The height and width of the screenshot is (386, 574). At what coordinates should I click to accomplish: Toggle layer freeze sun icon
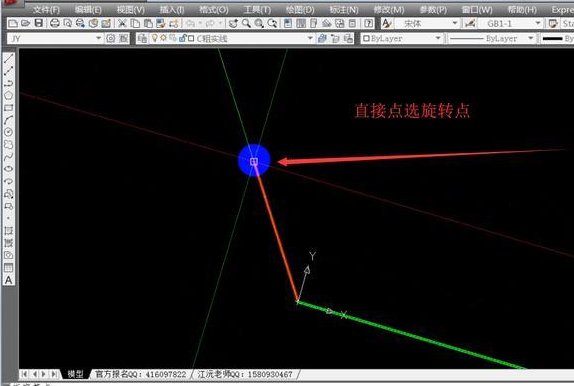pos(163,38)
